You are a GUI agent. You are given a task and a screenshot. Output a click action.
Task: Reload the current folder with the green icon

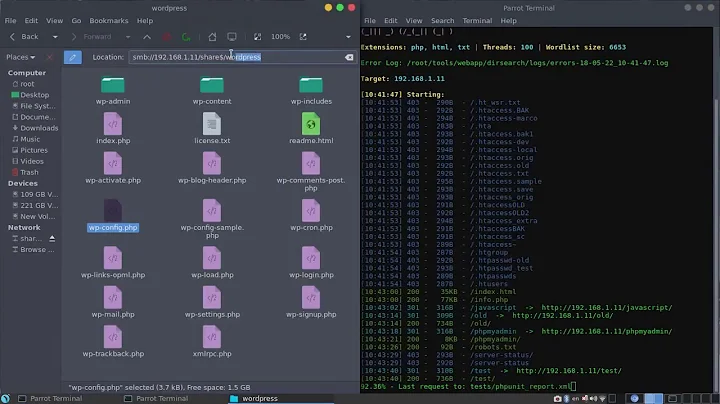point(186,37)
